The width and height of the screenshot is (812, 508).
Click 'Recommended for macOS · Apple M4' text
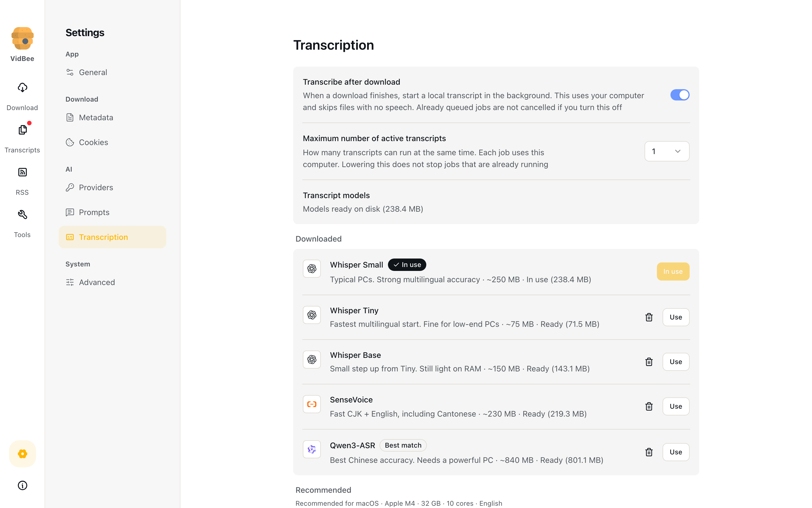coord(355,503)
